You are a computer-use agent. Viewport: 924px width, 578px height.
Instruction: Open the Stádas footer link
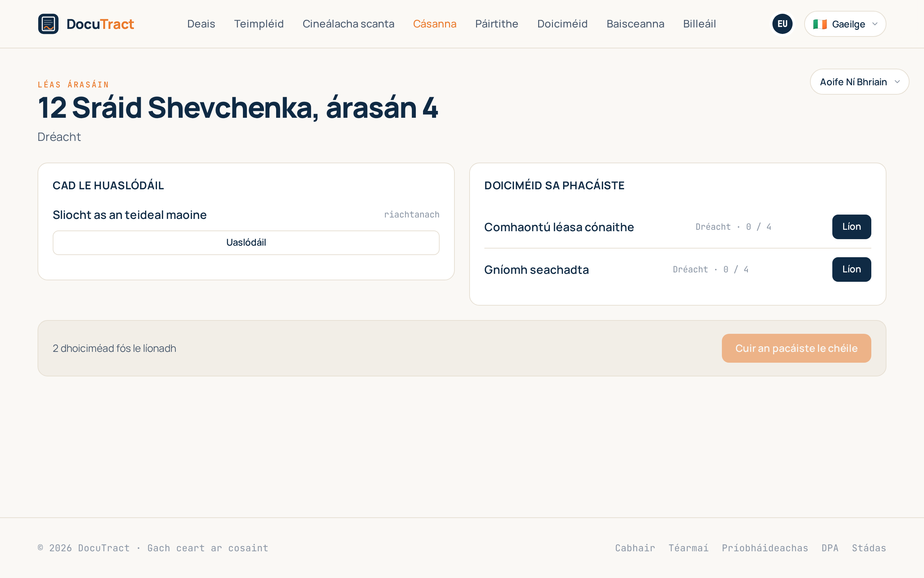tap(869, 548)
